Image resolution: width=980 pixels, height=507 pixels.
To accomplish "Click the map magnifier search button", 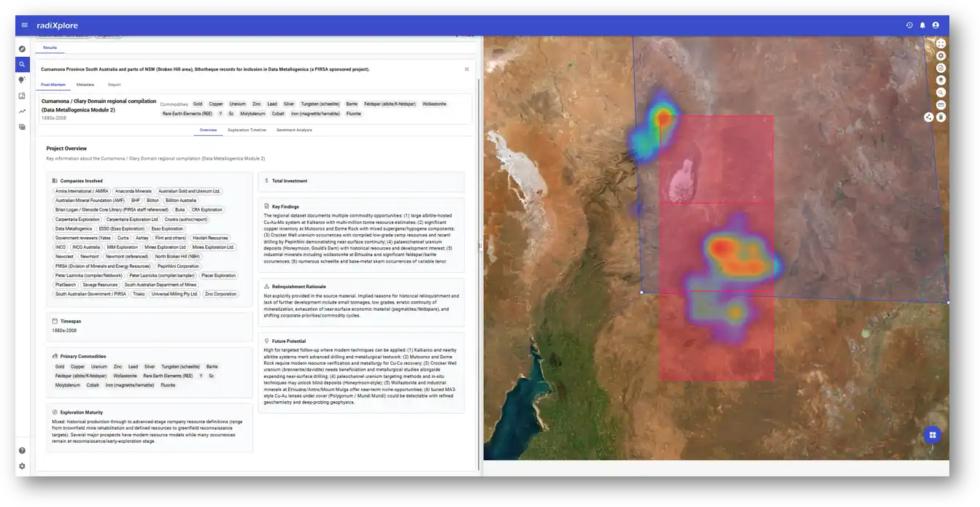I will 941,93.
